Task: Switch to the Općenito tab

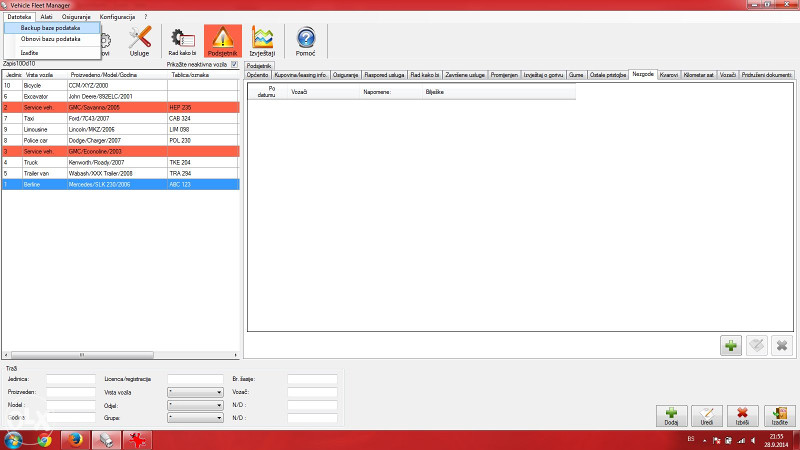Action: pyautogui.click(x=258, y=75)
